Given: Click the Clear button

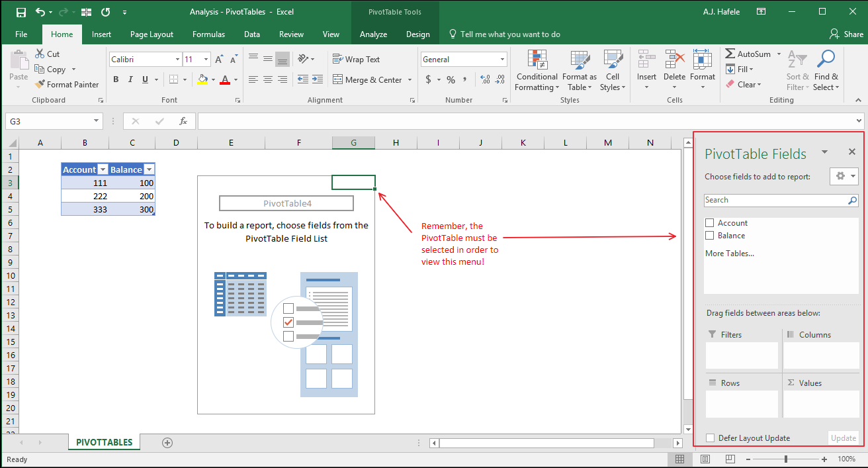Looking at the screenshot, I should point(744,84).
